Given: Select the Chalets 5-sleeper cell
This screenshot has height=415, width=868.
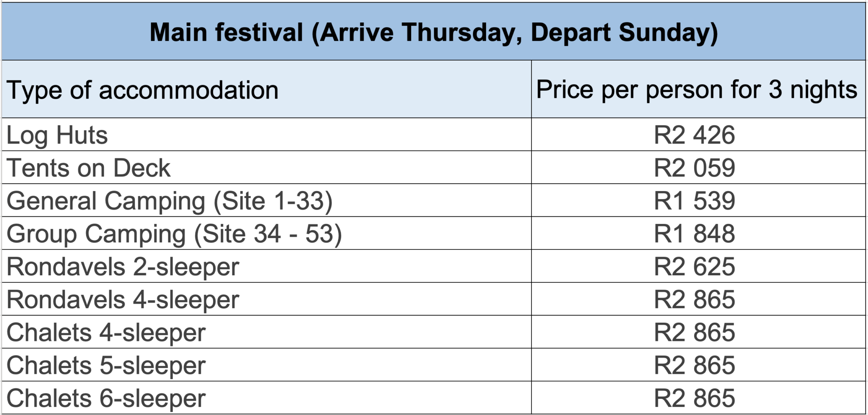Looking at the screenshot, I should point(106,365).
